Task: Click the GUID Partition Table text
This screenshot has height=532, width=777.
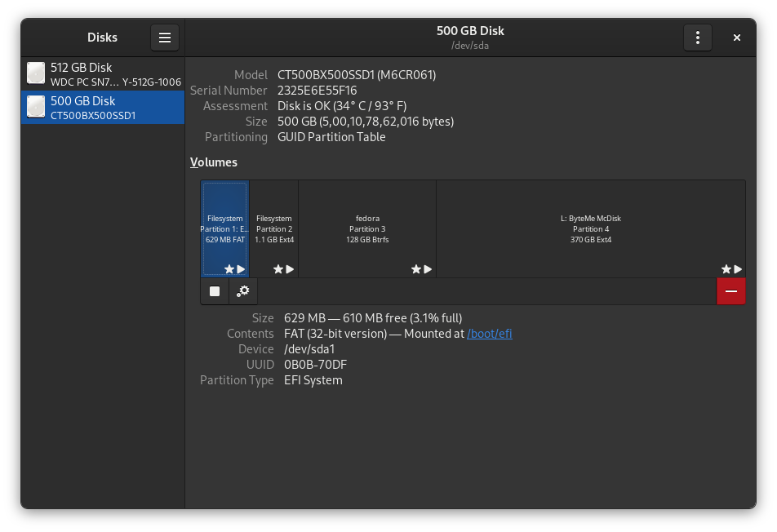Action: coord(331,137)
